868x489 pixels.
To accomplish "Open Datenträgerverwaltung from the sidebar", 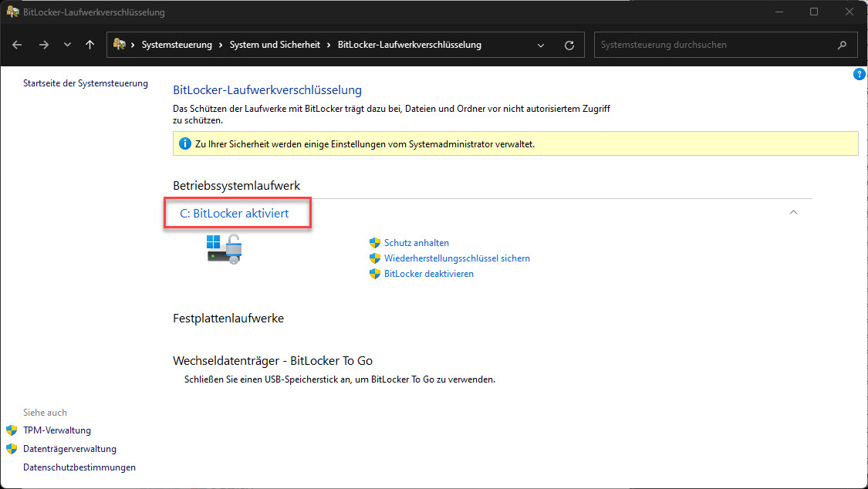I will [x=69, y=449].
